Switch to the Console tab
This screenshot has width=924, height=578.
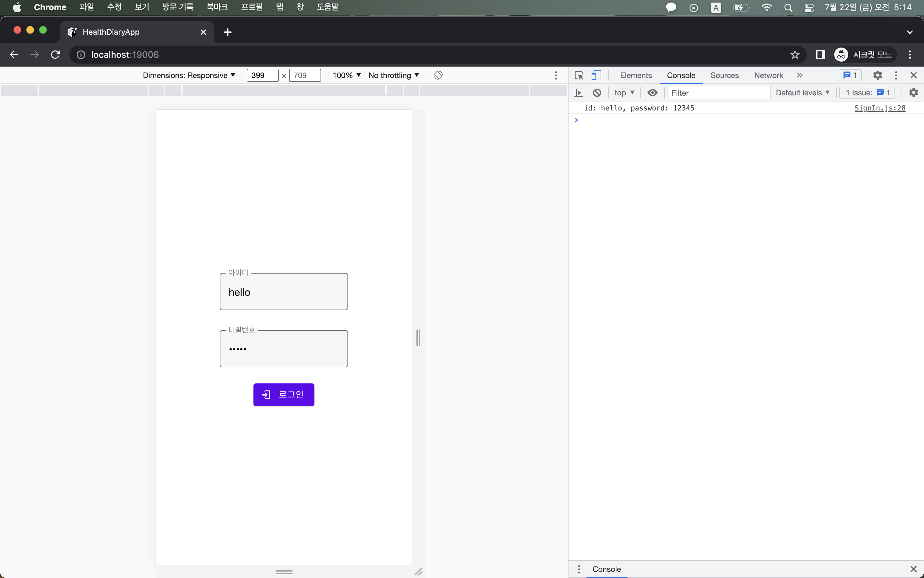681,75
